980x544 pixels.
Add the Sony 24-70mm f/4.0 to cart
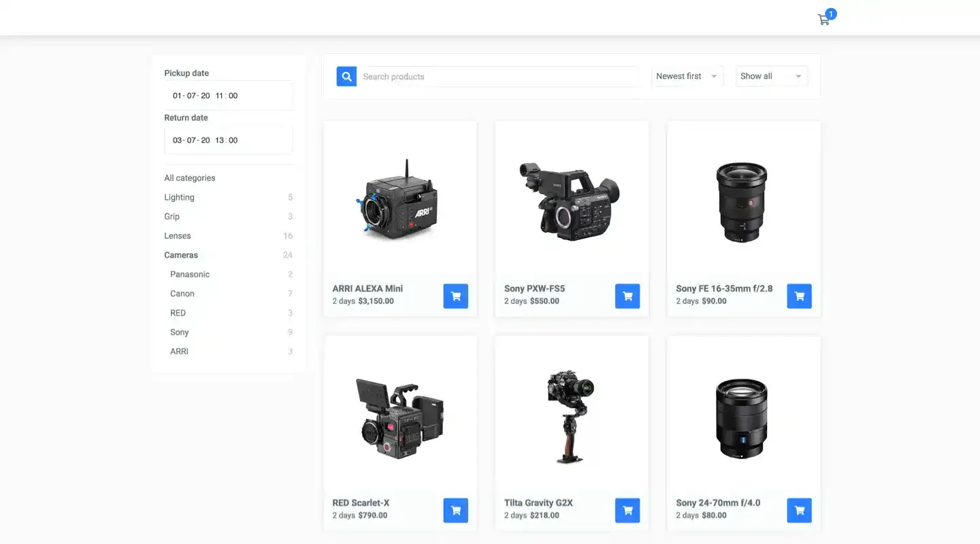[x=799, y=510]
